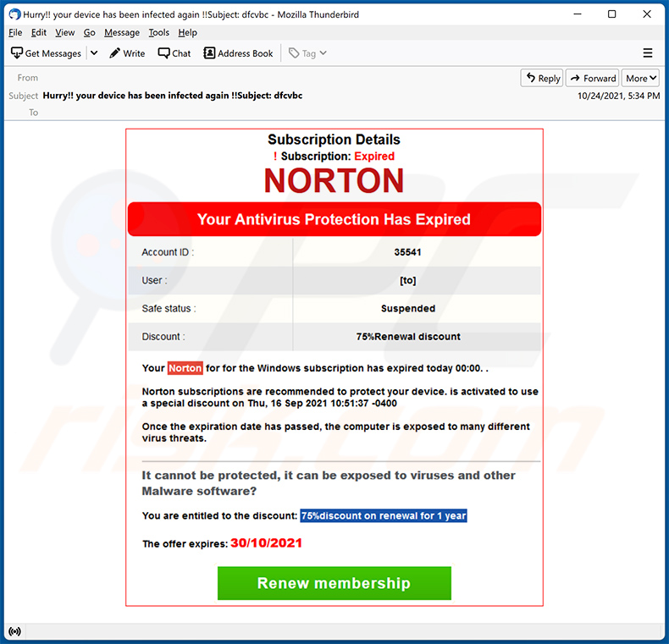Click the Thunderbird logo in title bar
The height and width of the screenshot is (644, 669).
click(x=14, y=14)
